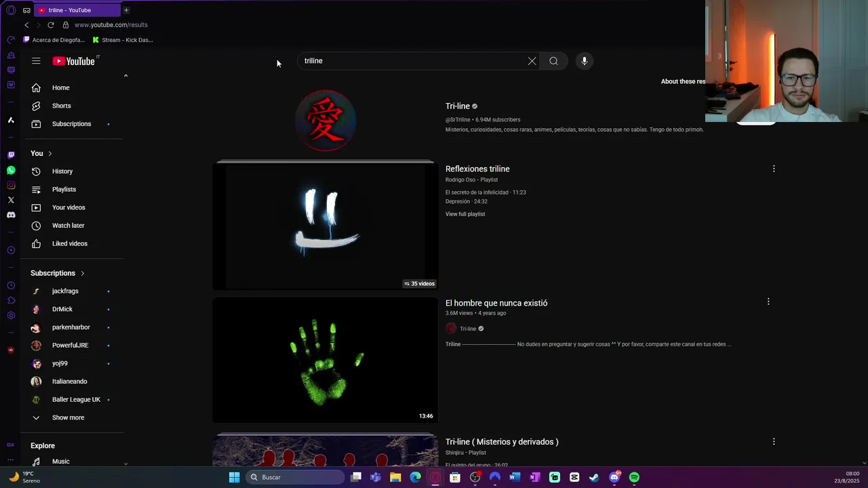Viewport: 868px width, 488px height.
Task: Open parkenharbor channel subscription
Action: point(71,327)
